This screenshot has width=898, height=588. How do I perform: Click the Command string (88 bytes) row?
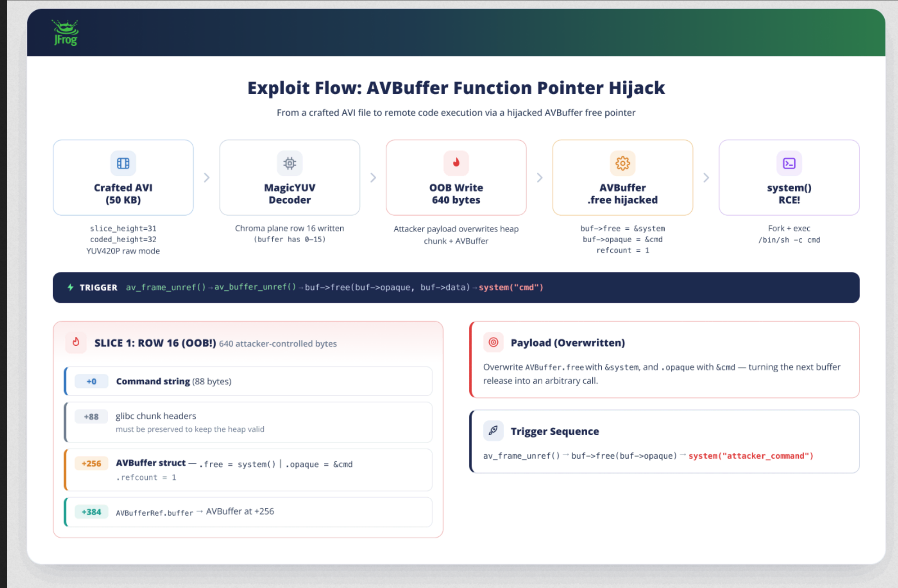248,381
